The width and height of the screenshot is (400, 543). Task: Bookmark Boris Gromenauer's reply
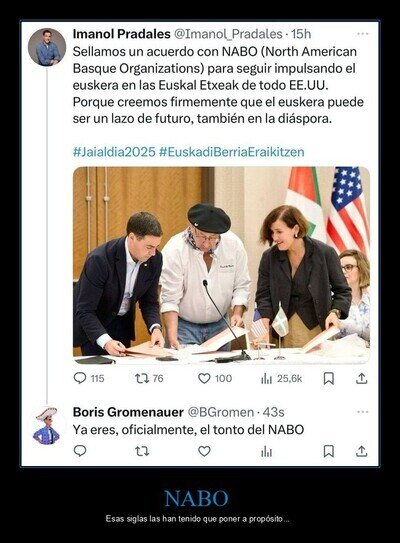(x=329, y=451)
